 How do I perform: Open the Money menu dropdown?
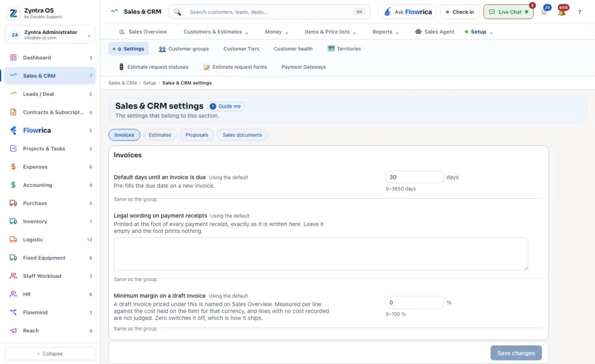click(276, 32)
